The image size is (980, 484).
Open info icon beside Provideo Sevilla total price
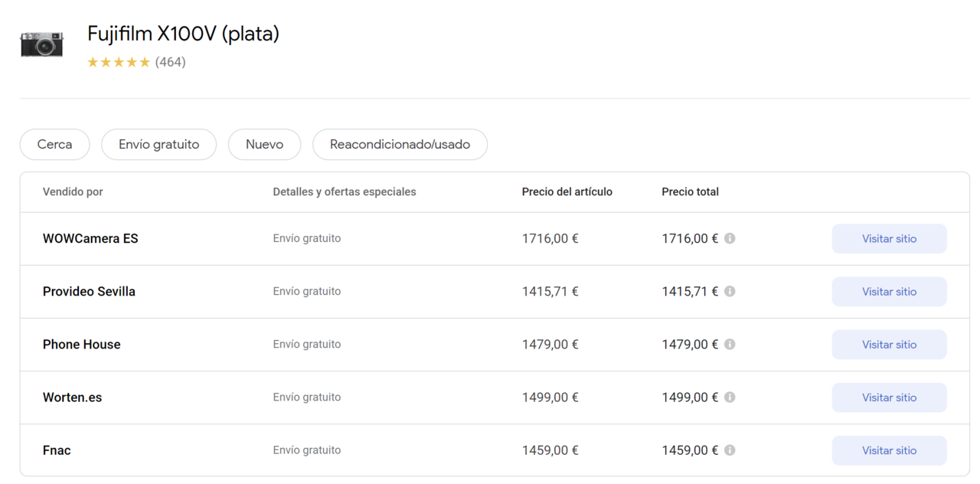tap(730, 291)
